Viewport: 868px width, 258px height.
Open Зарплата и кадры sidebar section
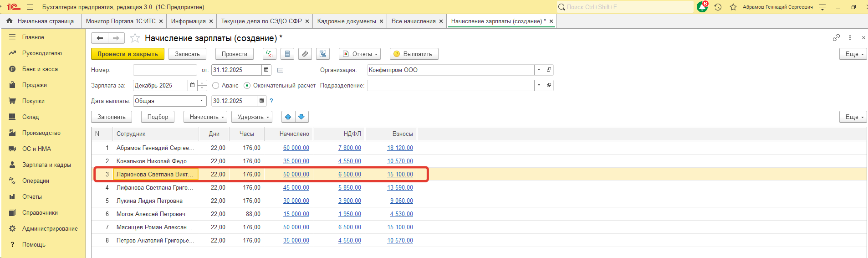click(x=46, y=165)
